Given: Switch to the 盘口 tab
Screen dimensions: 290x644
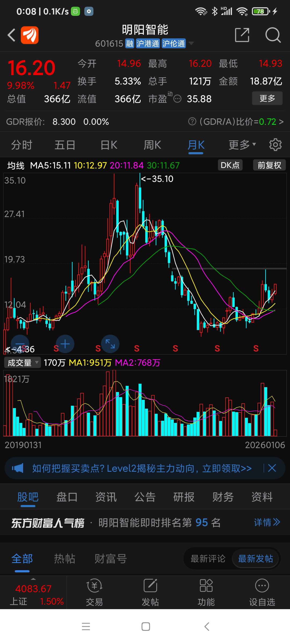Looking at the screenshot, I should 67,497.
